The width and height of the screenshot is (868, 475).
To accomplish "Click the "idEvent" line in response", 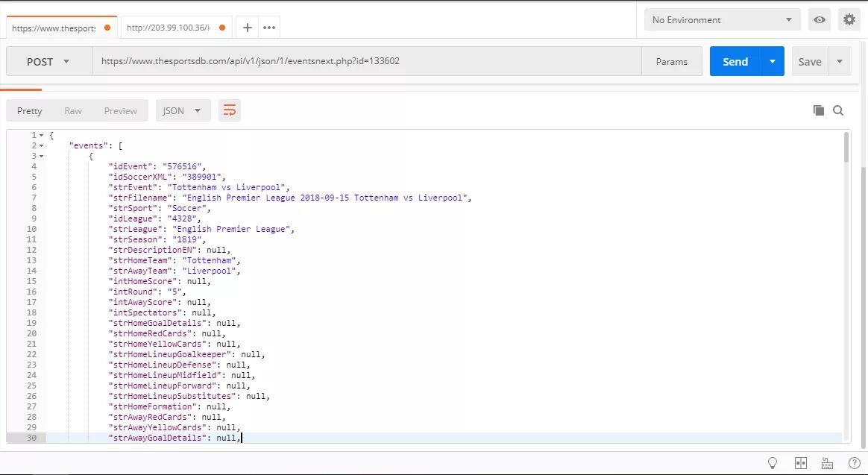I will (157, 166).
